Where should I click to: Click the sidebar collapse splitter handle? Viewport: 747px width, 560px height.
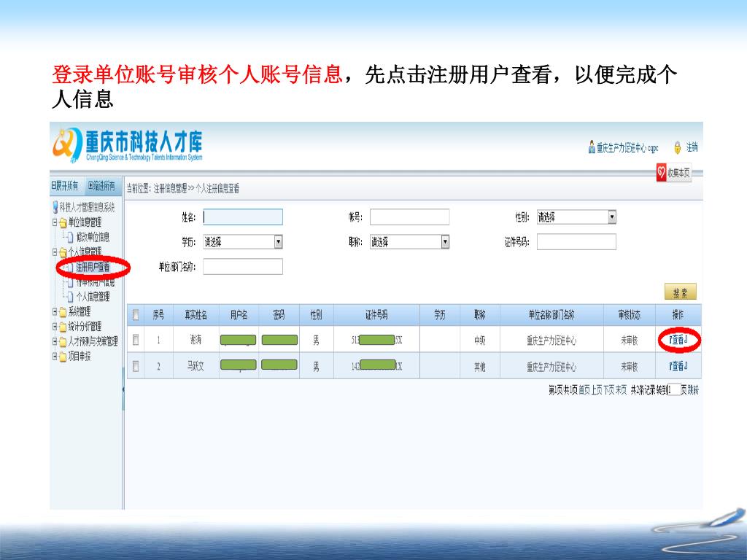tap(123, 389)
